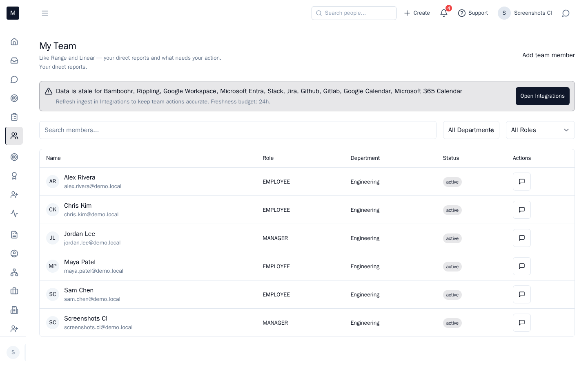
Task: Click the award badge icon in sidebar
Action: click(14, 176)
